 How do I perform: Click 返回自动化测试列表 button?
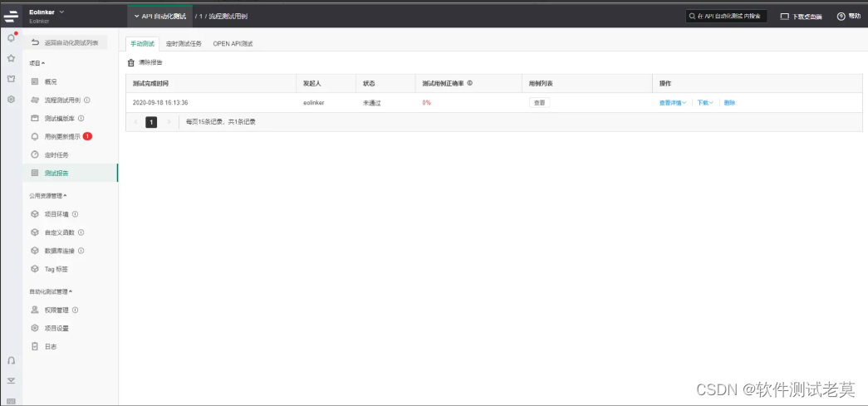[x=66, y=42]
